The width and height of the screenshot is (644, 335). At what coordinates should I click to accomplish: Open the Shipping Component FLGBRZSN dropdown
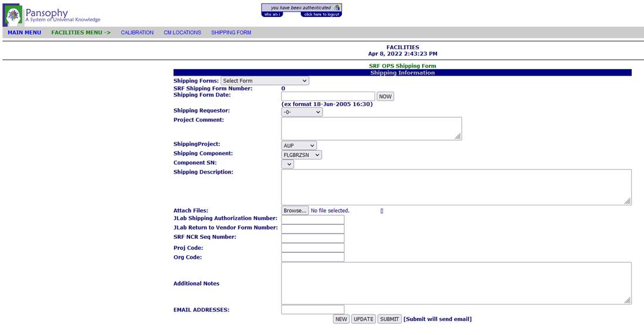point(301,155)
